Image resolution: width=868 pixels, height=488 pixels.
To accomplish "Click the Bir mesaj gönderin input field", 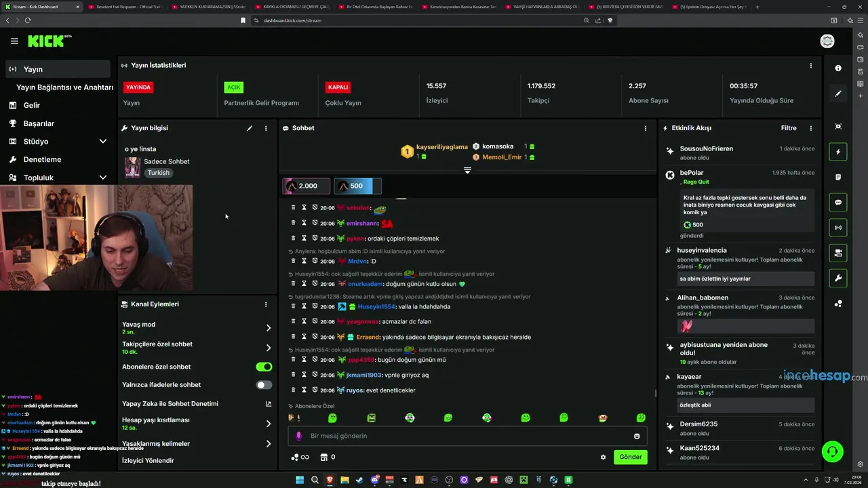I will [468, 436].
